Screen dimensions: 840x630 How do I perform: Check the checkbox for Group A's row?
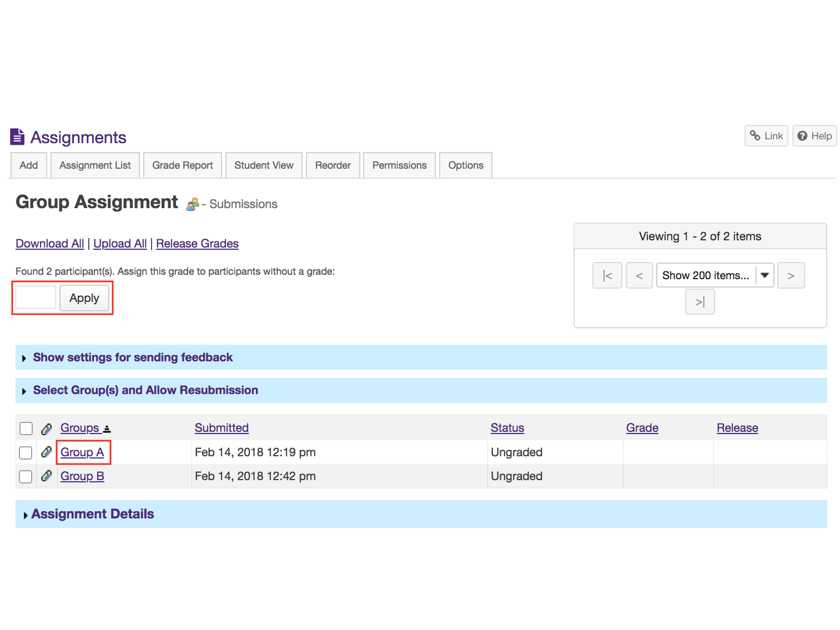pyautogui.click(x=26, y=452)
